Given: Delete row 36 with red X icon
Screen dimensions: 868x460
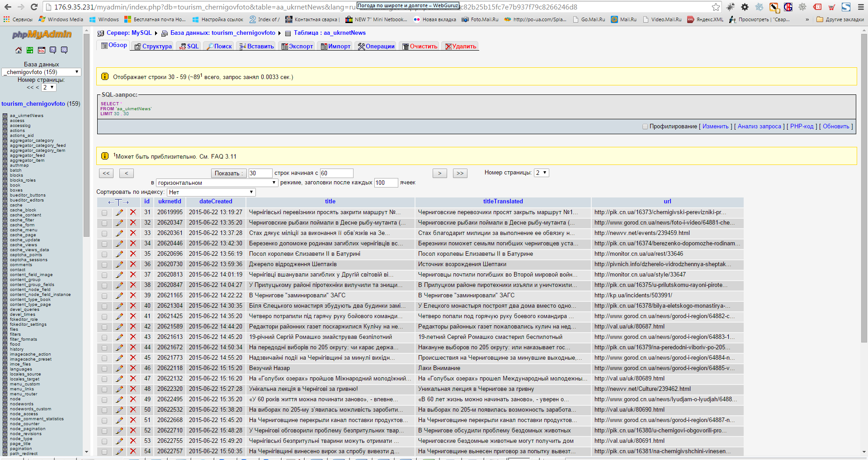Looking at the screenshot, I should [133, 264].
